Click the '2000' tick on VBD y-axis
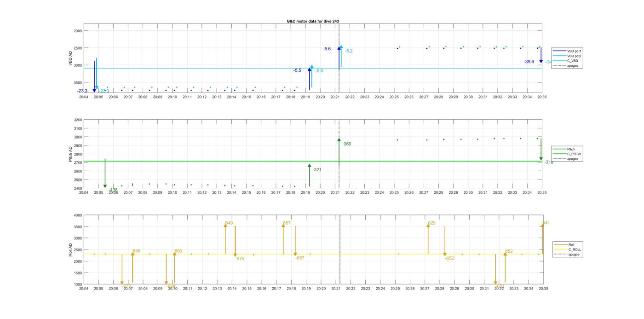The width and height of the screenshot is (644, 319). [78, 31]
